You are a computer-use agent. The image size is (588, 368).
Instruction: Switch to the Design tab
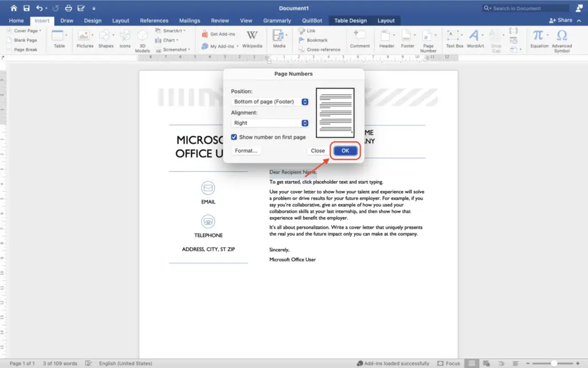click(x=92, y=21)
